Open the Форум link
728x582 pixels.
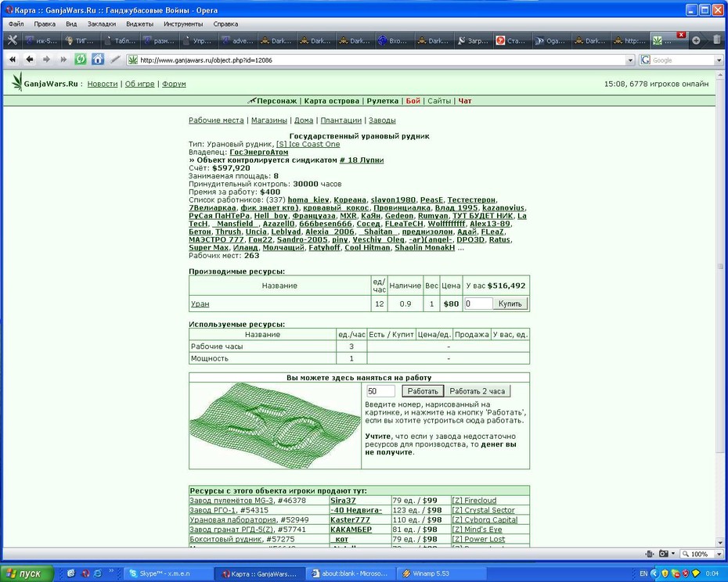[x=174, y=84]
